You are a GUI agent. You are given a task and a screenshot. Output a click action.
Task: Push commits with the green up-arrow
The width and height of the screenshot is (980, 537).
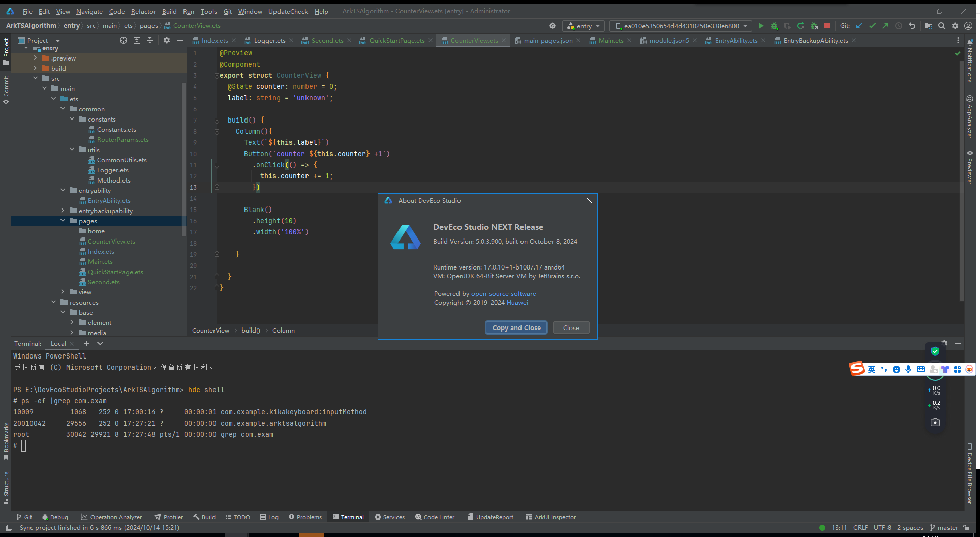[885, 26]
